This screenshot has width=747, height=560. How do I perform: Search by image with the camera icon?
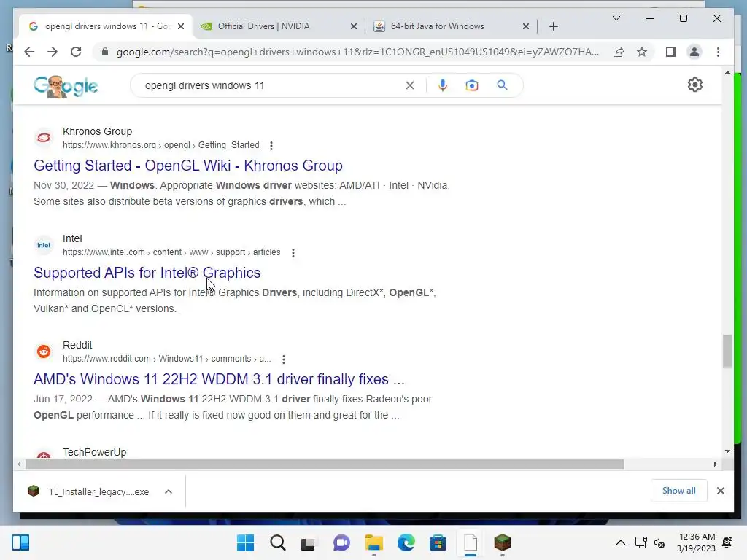(x=472, y=85)
